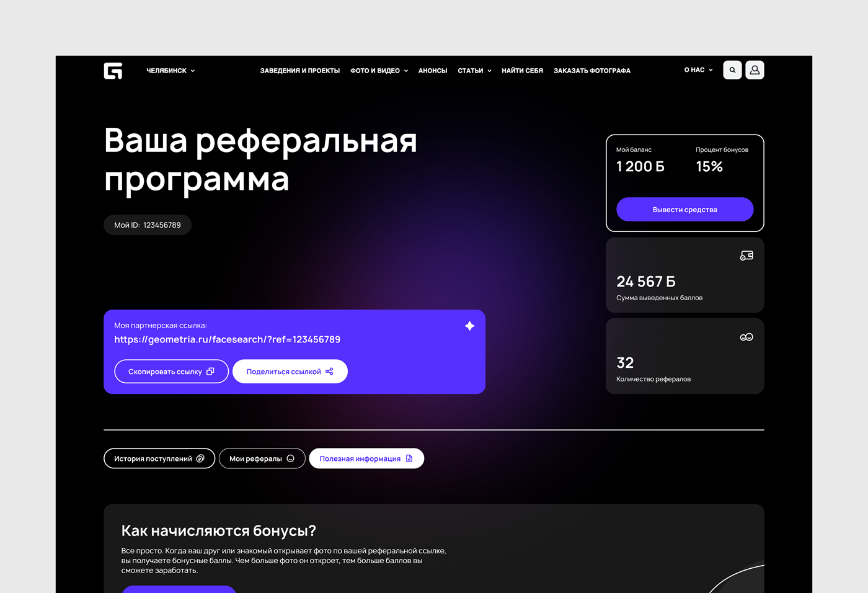Click the search icon in the header
Viewport: 868px width, 593px height.
click(x=732, y=69)
